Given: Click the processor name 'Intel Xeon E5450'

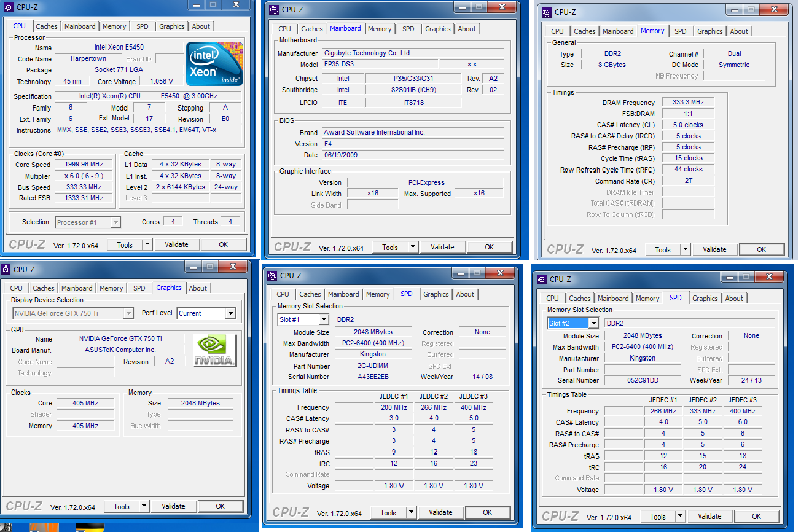Looking at the screenshot, I should tap(119, 47).
